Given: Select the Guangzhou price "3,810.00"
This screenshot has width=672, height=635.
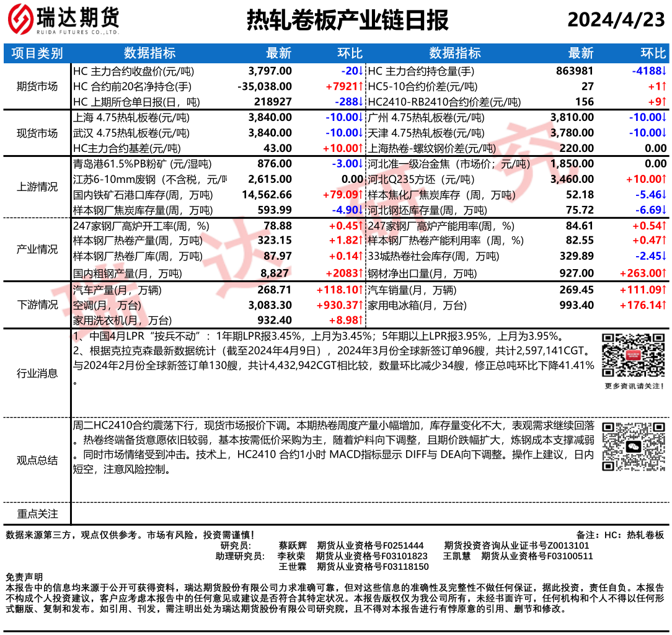Looking at the screenshot, I should point(572,117).
